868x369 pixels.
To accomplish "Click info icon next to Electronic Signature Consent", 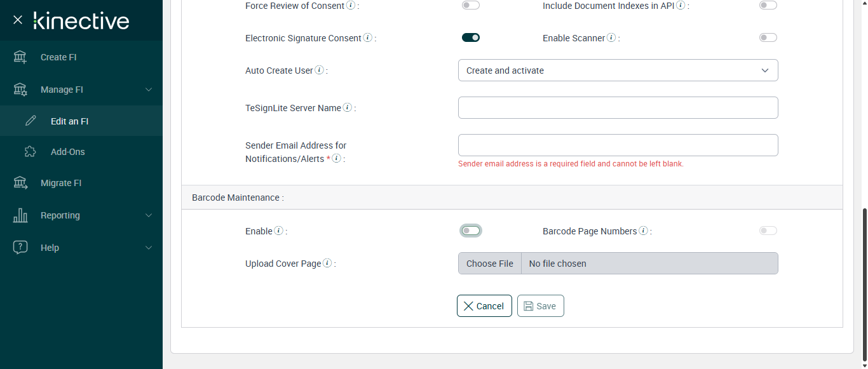I will click(x=367, y=38).
